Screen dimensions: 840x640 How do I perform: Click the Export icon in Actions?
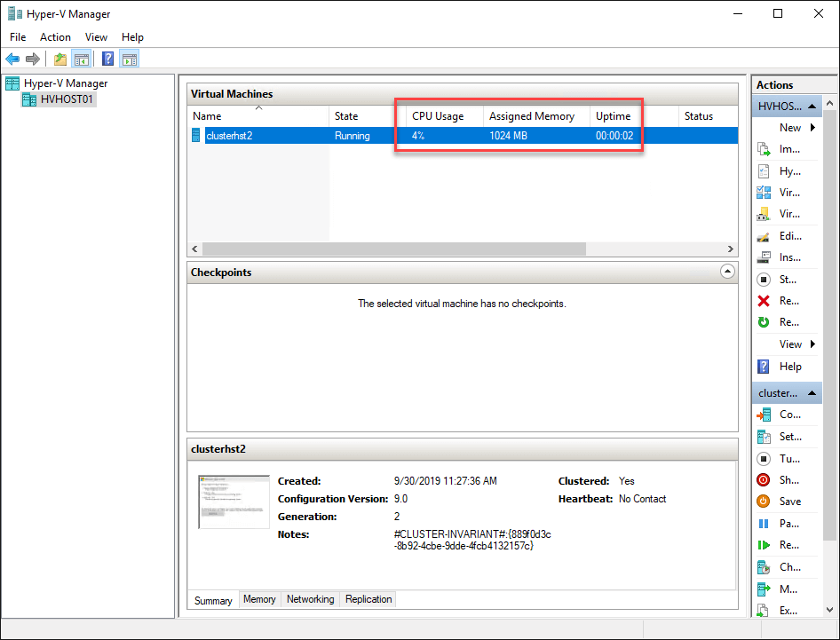764,610
